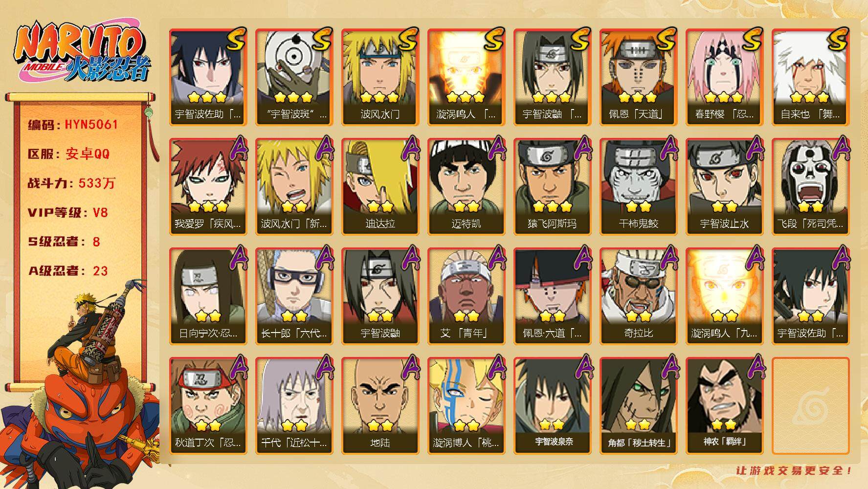Image resolution: width=868 pixels, height=489 pixels.
Task: Select the 宇智波泉奈 ninja card
Action: point(552,406)
